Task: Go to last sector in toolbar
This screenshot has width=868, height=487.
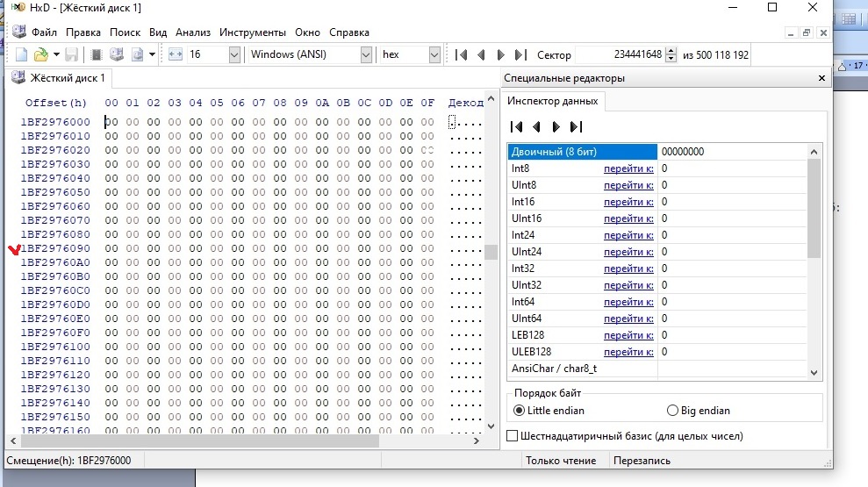Action: tap(520, 54)
